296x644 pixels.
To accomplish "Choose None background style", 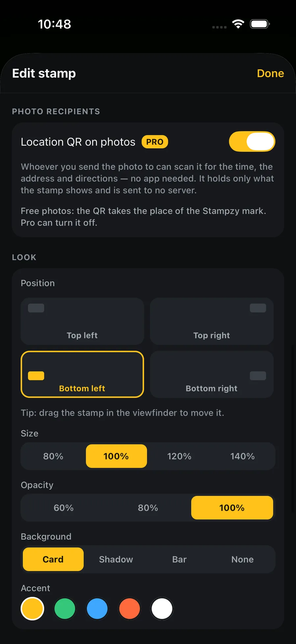I will 242,559.
